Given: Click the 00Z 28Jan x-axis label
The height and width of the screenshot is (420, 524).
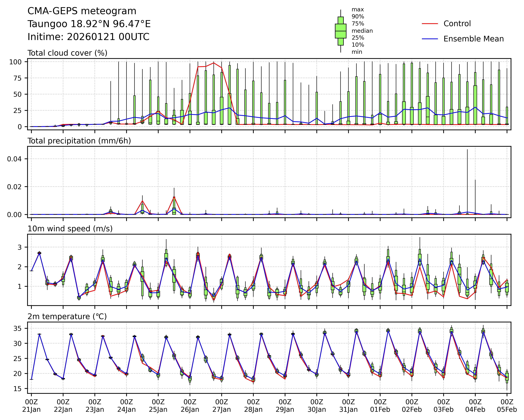Looking at the screenshot, I should point(253,406).
